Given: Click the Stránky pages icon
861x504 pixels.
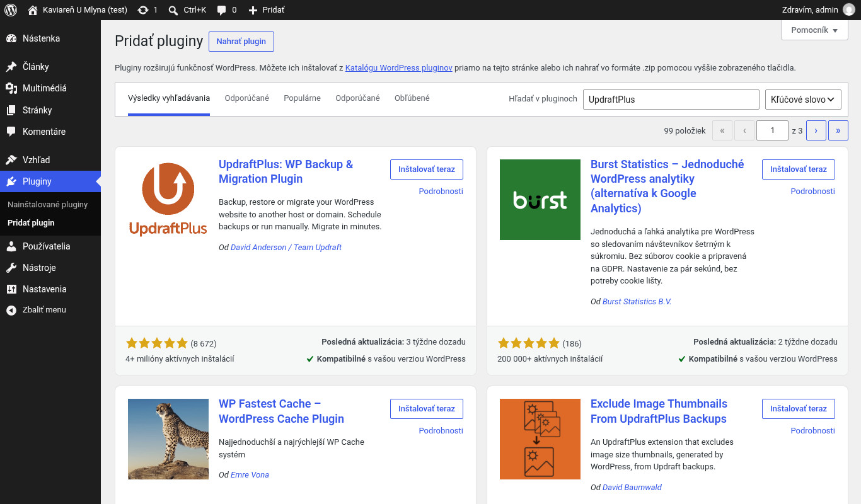Looking at the screenshot, I should (x=11, y=110).
